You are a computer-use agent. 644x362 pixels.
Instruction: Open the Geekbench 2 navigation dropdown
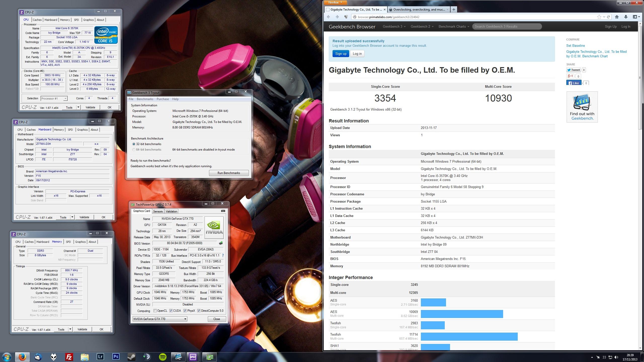422,26
